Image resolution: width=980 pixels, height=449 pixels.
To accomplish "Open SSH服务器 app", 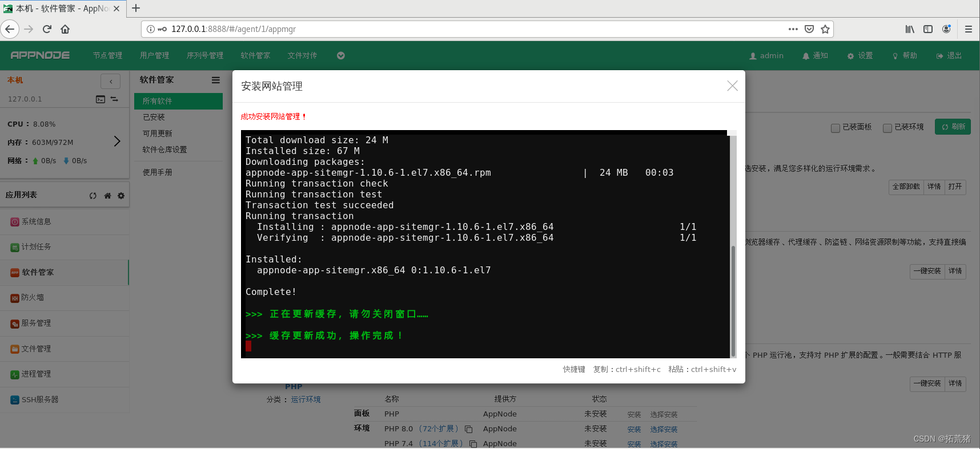I will pos(65,400).
